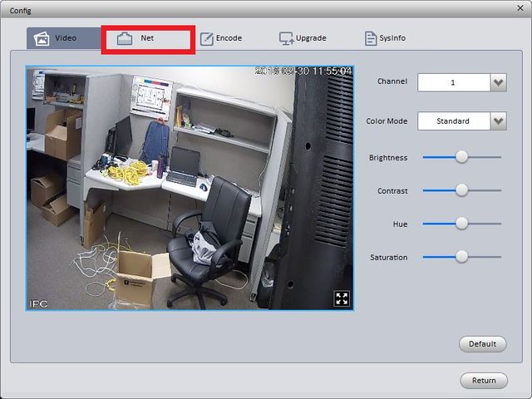Viewport: 532px width, 399px height.
Task: Expand the Color Mode dropdown arrow
Action: pyautogui.click(x=499, y=121)
